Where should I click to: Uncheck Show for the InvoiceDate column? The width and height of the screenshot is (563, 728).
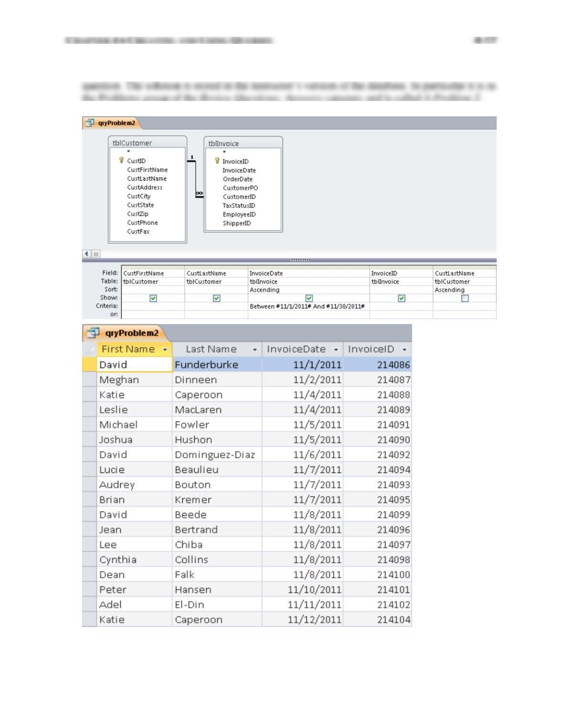tap(309, 298)
